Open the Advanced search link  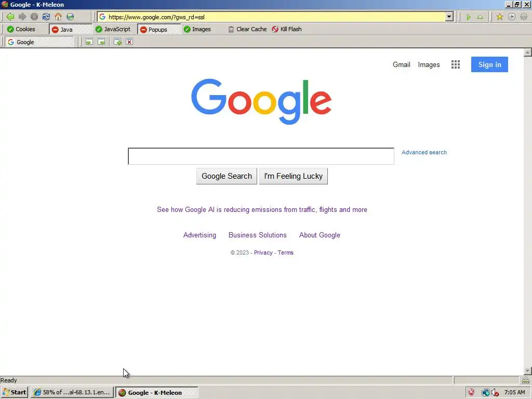click(x=424, y=152)
